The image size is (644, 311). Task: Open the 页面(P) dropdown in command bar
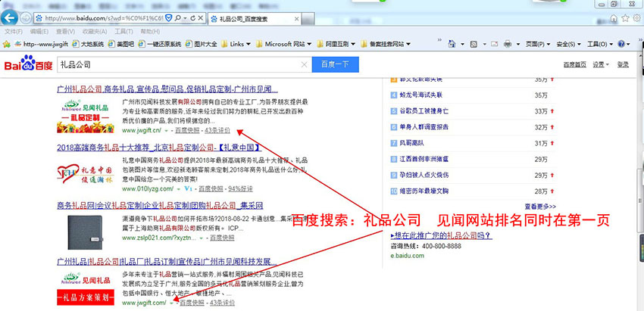point(538,44)
